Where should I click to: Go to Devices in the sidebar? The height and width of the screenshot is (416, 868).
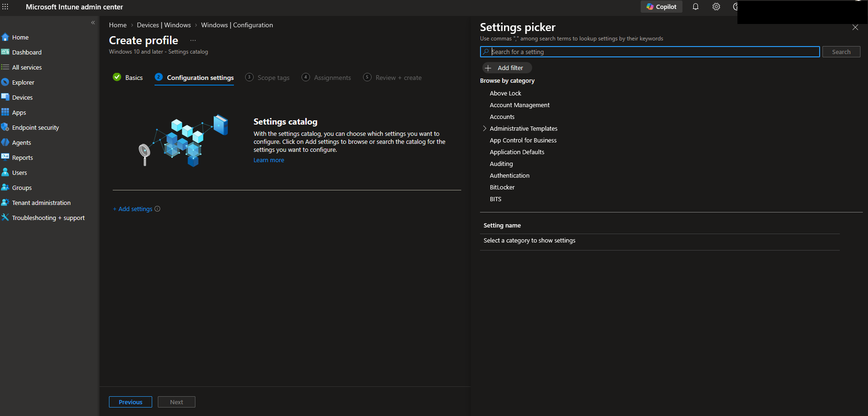point(23,97)
